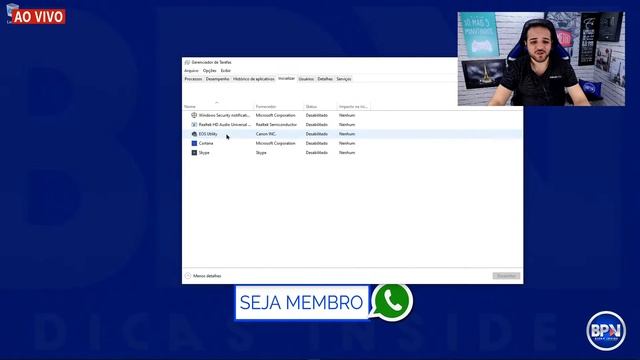Click Skype publisher cell
This screenshot has width=640, height=360.
point(261,153)
